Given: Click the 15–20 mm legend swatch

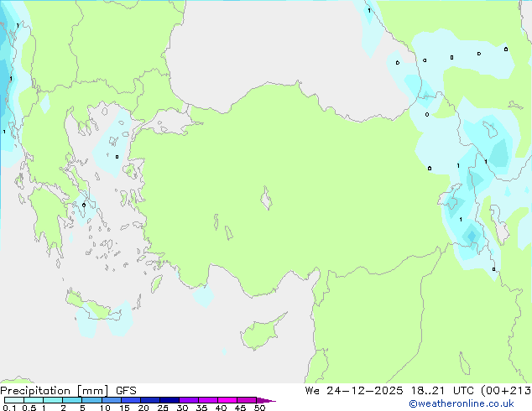Looking at the screenshot, I should pyautogui.click(x=131, y=400).
